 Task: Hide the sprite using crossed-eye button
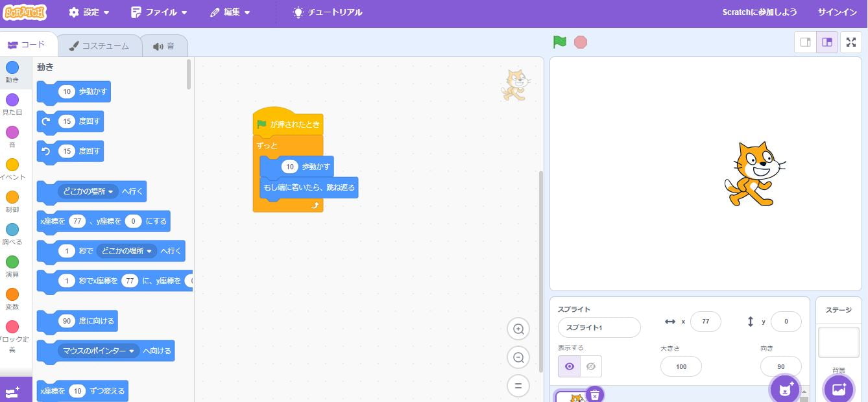tap(590, 366)
